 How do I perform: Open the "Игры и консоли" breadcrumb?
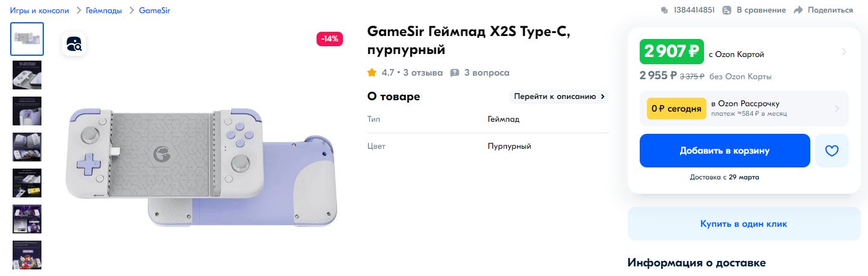pos(39,10)
